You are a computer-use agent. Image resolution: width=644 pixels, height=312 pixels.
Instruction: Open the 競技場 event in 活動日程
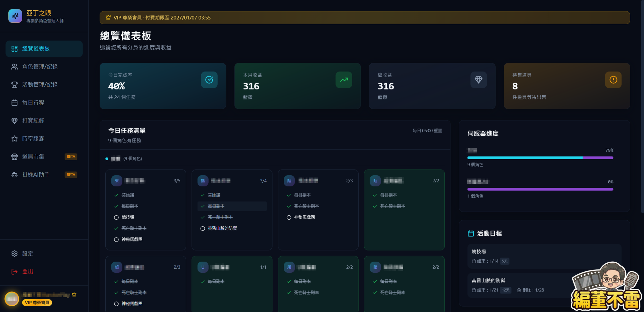tap(544, 256)
